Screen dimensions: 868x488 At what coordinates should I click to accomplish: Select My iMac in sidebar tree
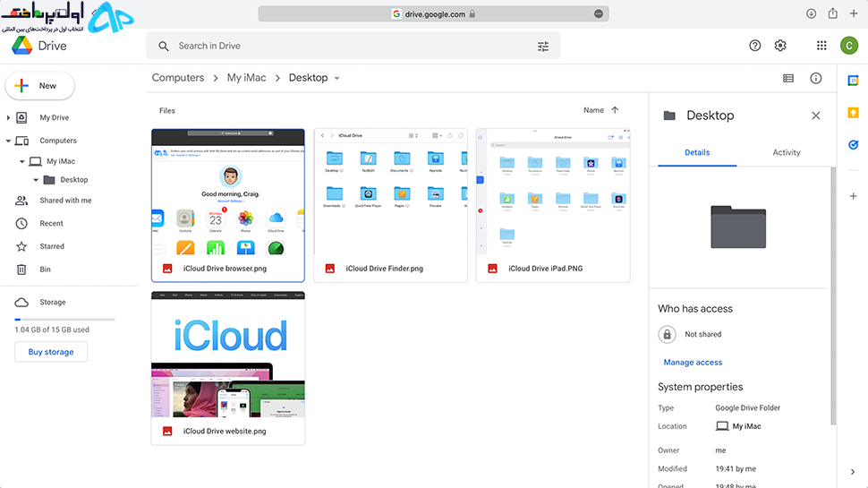coord(61,161)
